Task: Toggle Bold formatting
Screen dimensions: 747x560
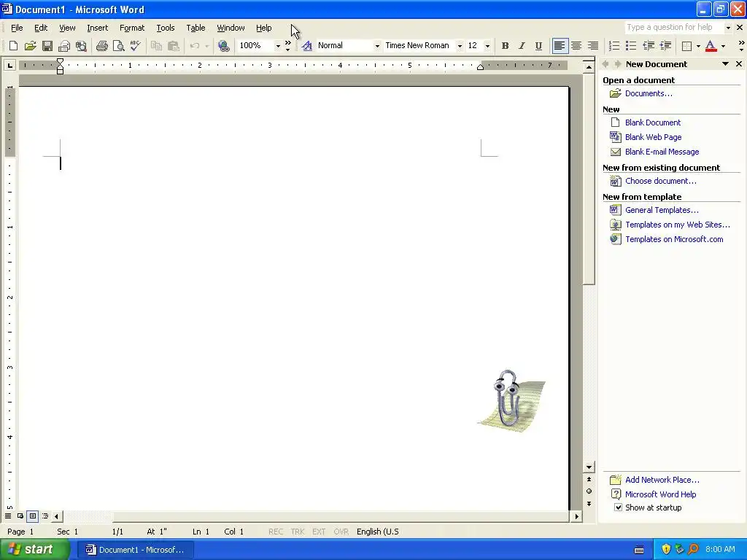Action: coord(505,46)
